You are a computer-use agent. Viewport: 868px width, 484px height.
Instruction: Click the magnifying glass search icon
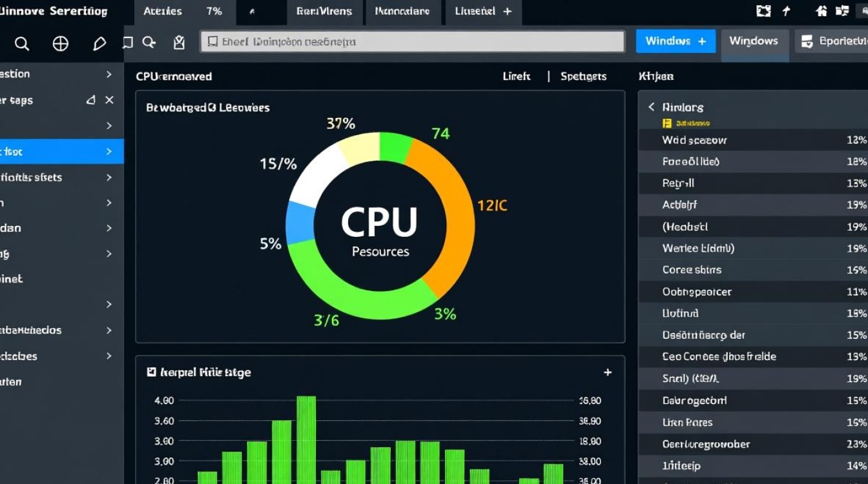point(22,43)
